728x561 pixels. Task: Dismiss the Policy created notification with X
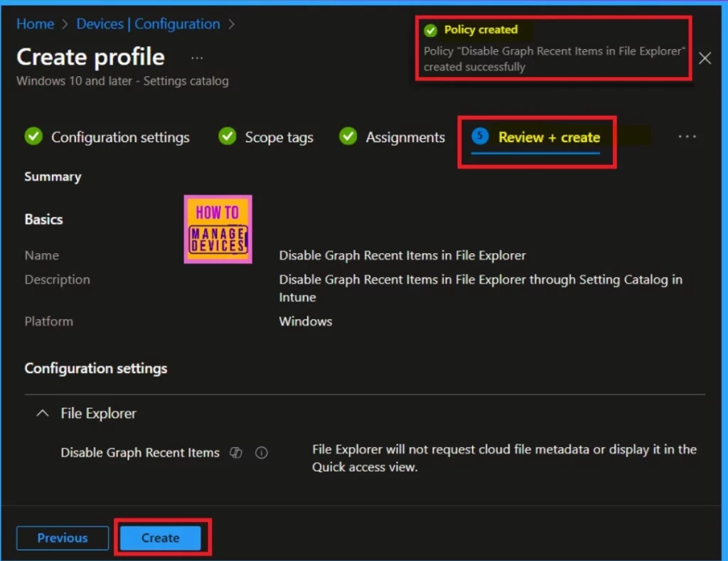click(705, 58)
